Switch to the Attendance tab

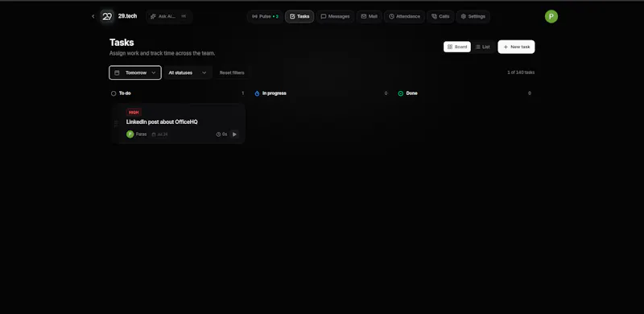(405, 16)
